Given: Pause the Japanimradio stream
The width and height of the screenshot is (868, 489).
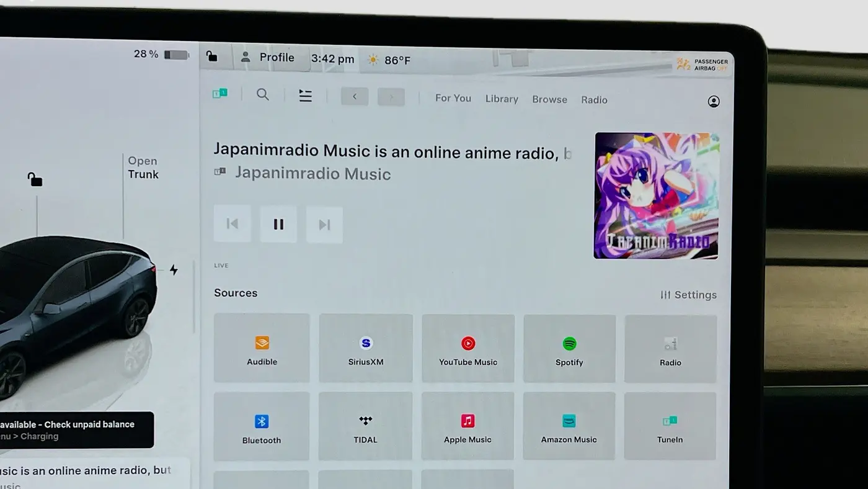Looking at the screenshot, I should point(278,224).
